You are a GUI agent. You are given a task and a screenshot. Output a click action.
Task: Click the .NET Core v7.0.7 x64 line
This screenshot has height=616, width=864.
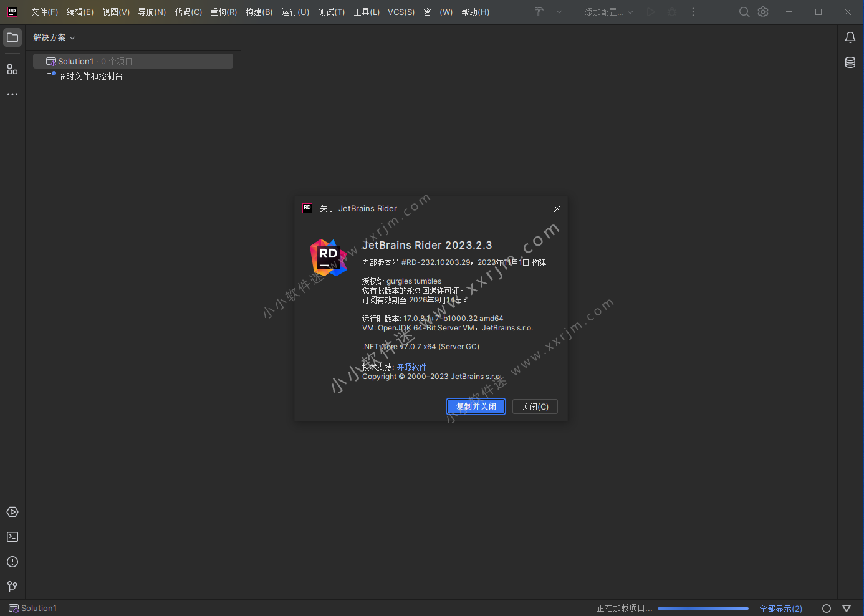421,347
